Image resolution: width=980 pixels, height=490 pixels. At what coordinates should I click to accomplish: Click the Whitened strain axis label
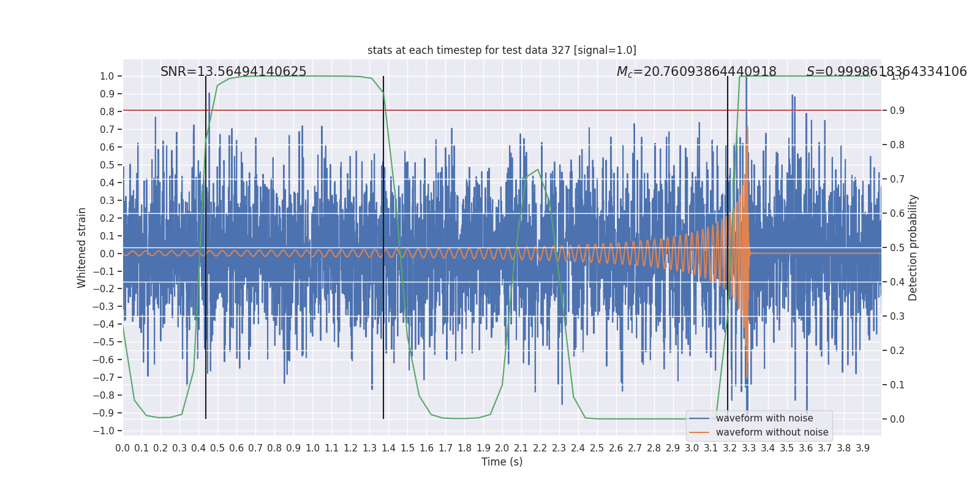click(x=82, y=247)
